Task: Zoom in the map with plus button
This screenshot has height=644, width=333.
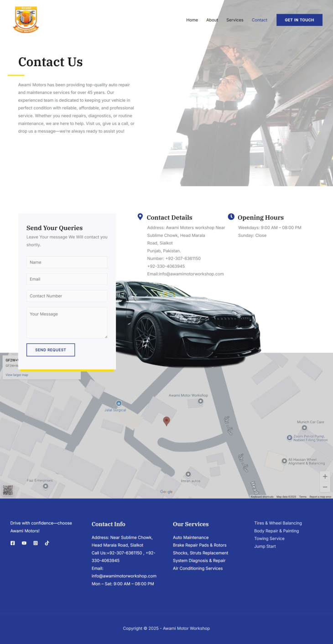Action: click(x=325, y=477)
